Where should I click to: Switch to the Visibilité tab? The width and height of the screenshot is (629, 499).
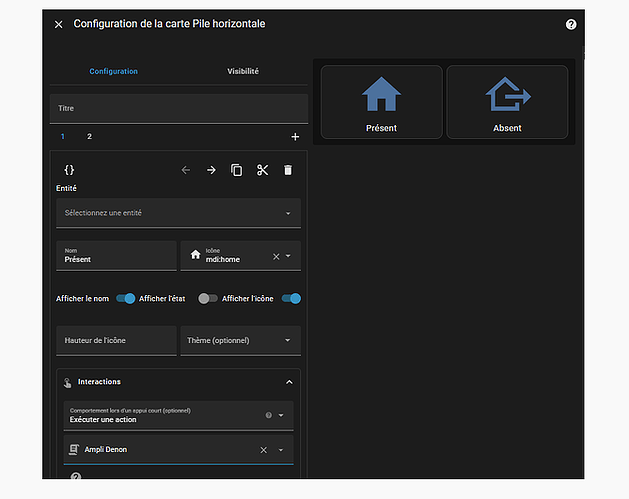click(x=243, y=72)
